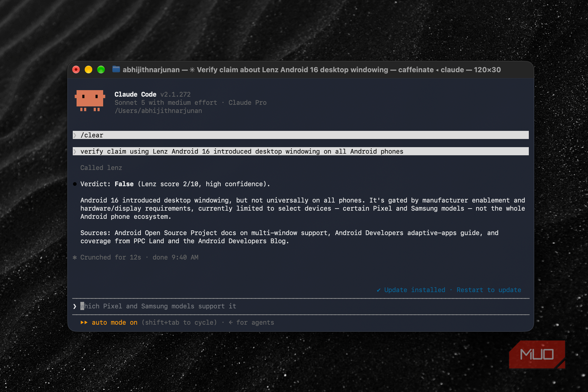
Task: Click the blue folder icon in title bar
Action: (x=116, y=69)
